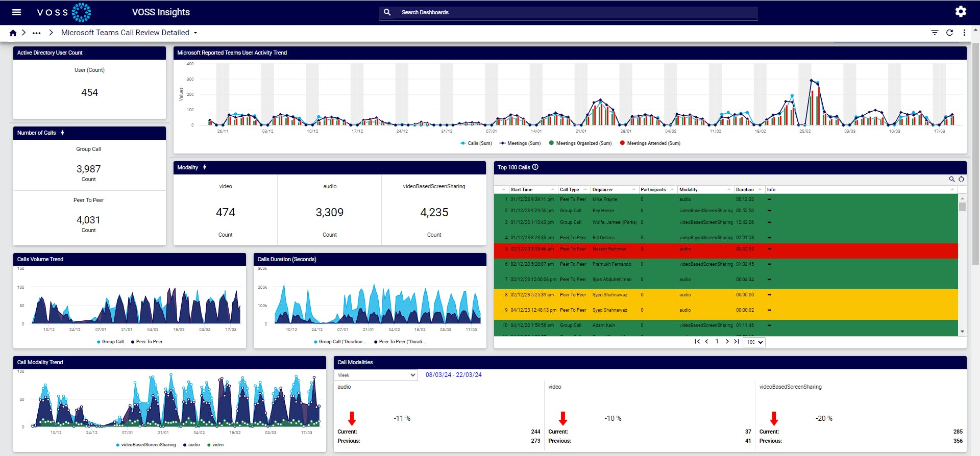Click info arrow for Pramukh Fernando row
980x456 pixels.
[x=769, y=264]
